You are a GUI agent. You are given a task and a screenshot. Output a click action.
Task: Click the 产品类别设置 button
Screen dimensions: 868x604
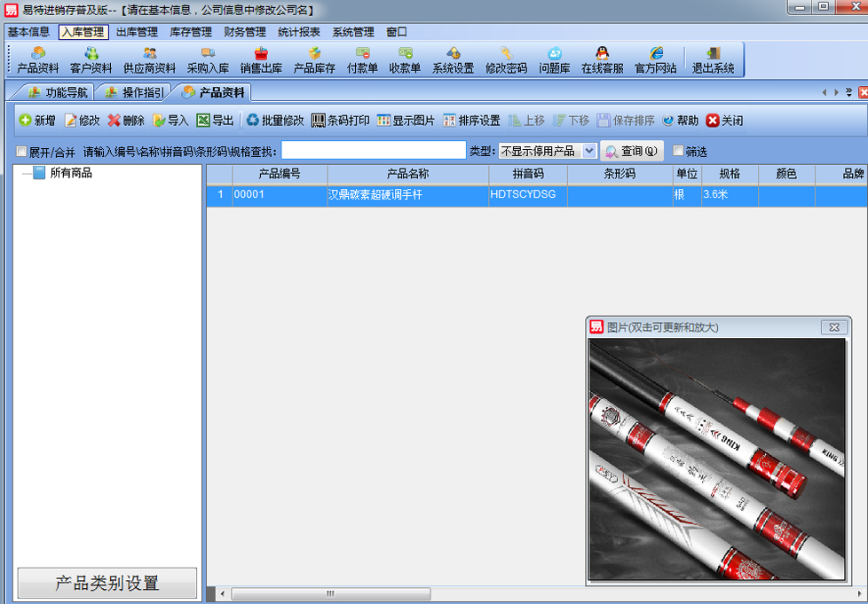[x=107, y=583]
